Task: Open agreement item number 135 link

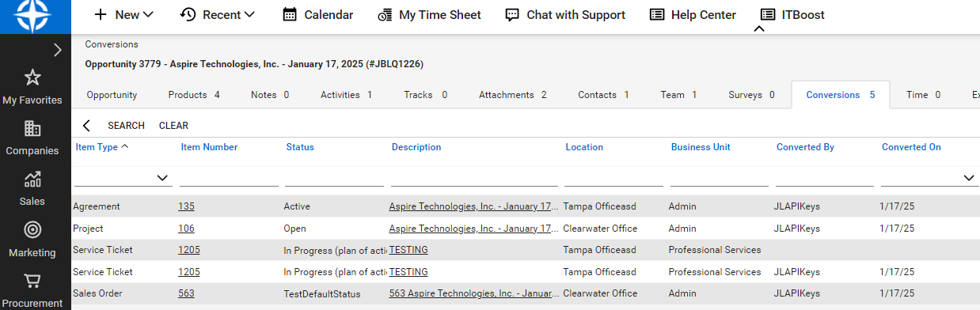Action: (186, 206)
